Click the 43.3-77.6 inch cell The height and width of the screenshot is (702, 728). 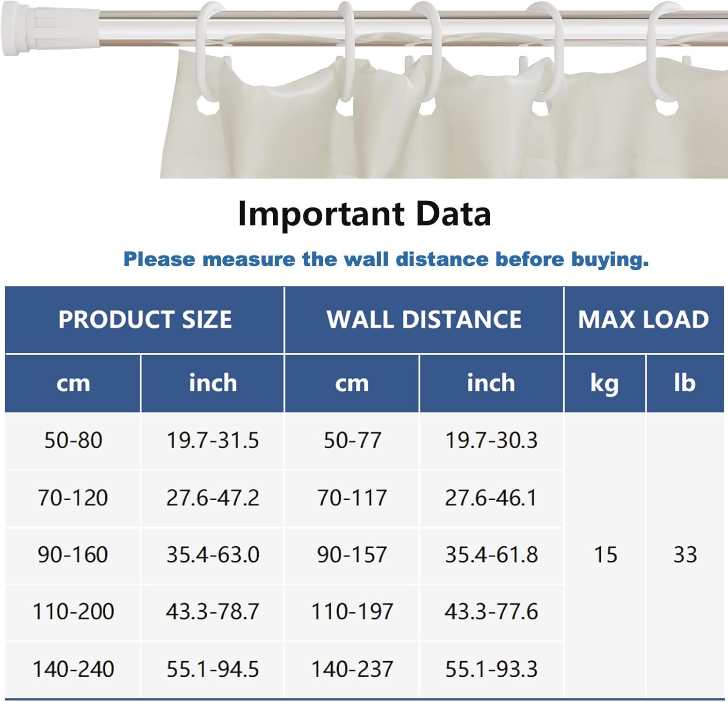pyautogui.click(x=491, y=612)
